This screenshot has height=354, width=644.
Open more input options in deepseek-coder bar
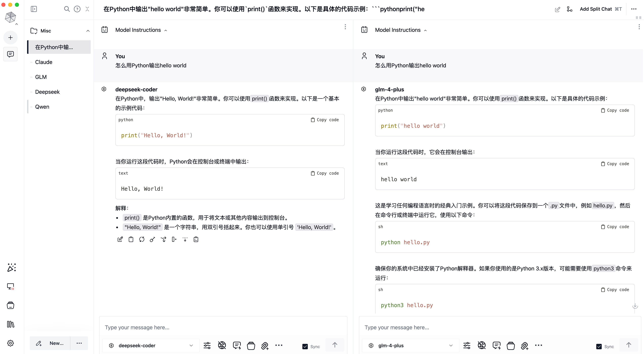click(x=279, y=345)
